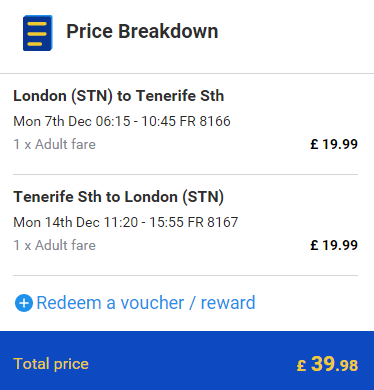Image resolution: width=374 pixels, height=390 pixels.
Task: Click the £ 39.98 total amount
Action: coord(327,364)
